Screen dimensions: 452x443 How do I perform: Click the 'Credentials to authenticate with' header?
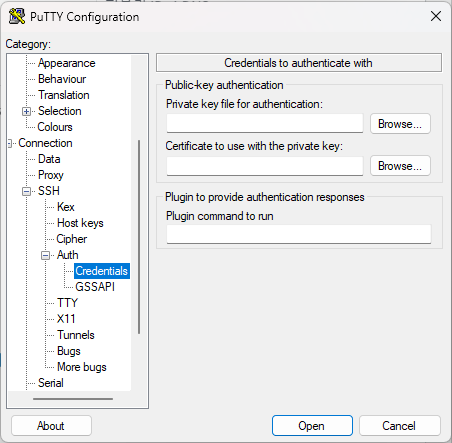[x=299, y=63]
